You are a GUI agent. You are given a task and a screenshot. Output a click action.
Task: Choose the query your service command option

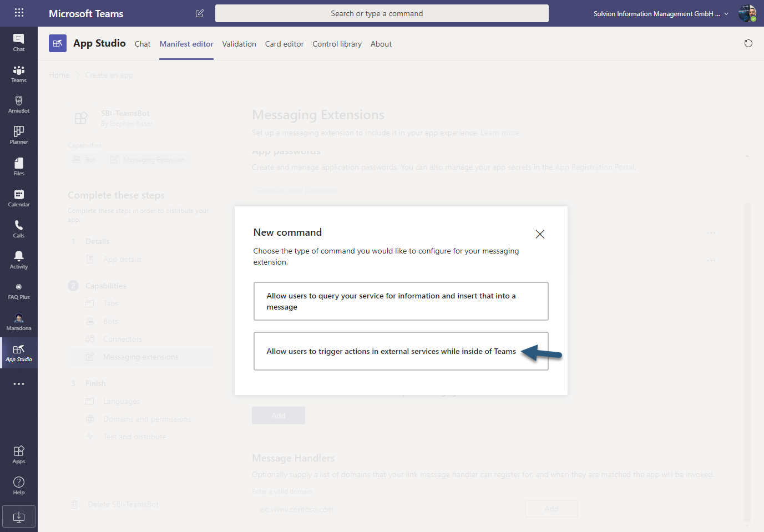[401, 301]
